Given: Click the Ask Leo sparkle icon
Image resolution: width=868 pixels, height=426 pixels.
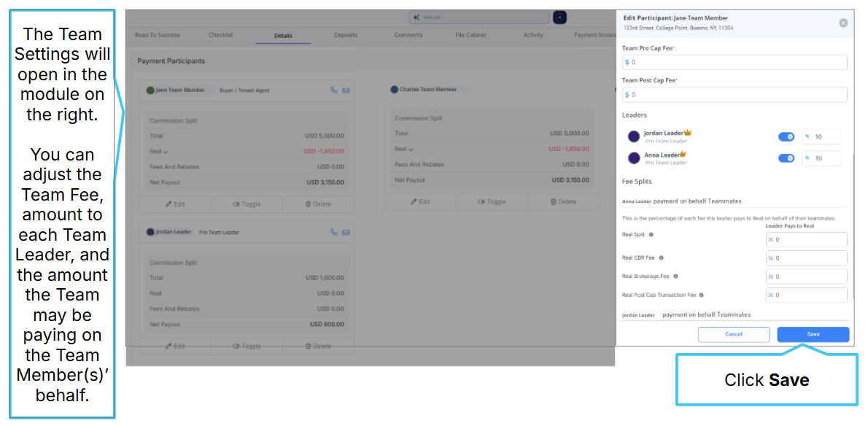Looking at the screenshot, I should [x=416, y=18].
